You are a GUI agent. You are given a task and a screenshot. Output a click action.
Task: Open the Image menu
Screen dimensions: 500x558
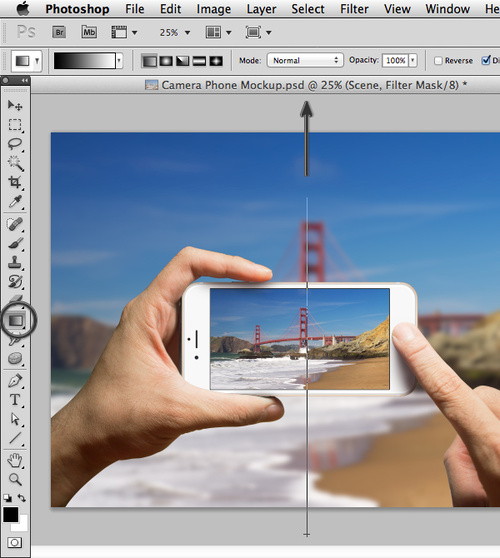coord(214,9)
